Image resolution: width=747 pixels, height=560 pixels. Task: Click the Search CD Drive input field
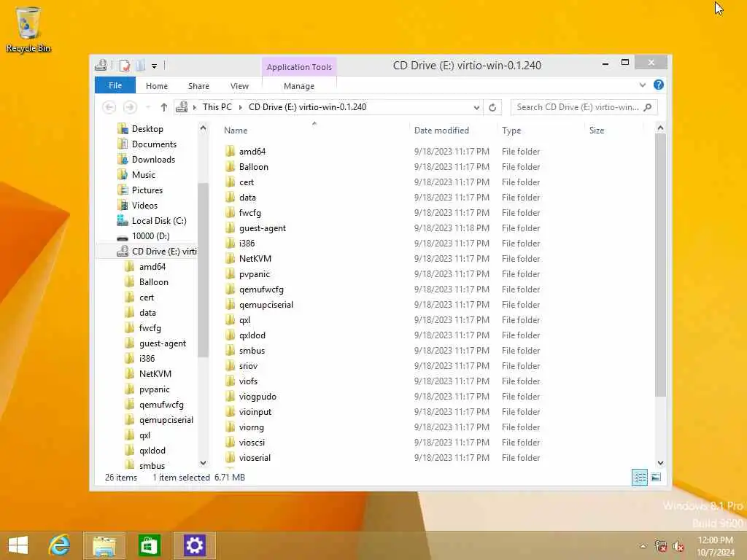577,107
